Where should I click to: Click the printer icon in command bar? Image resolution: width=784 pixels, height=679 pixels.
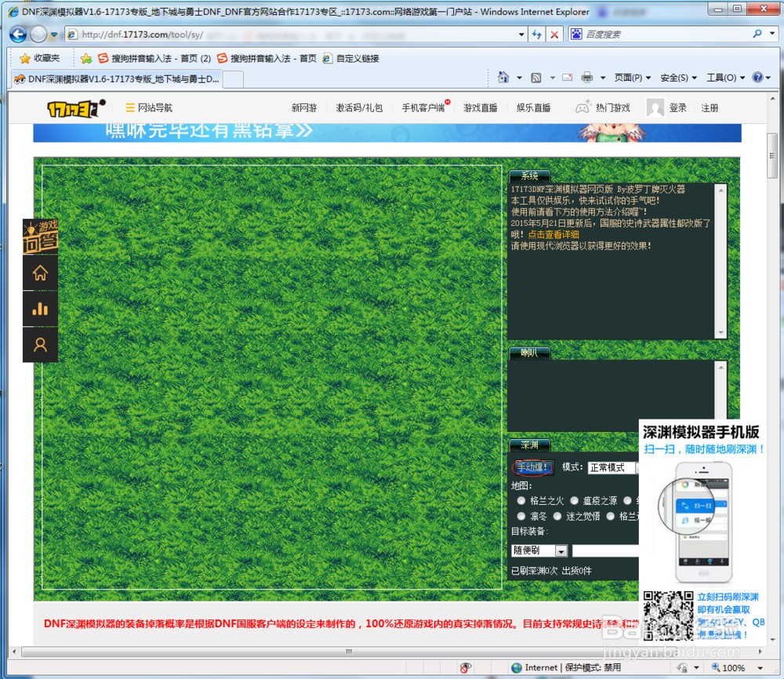pyautogui.click(x=586, y=78)
